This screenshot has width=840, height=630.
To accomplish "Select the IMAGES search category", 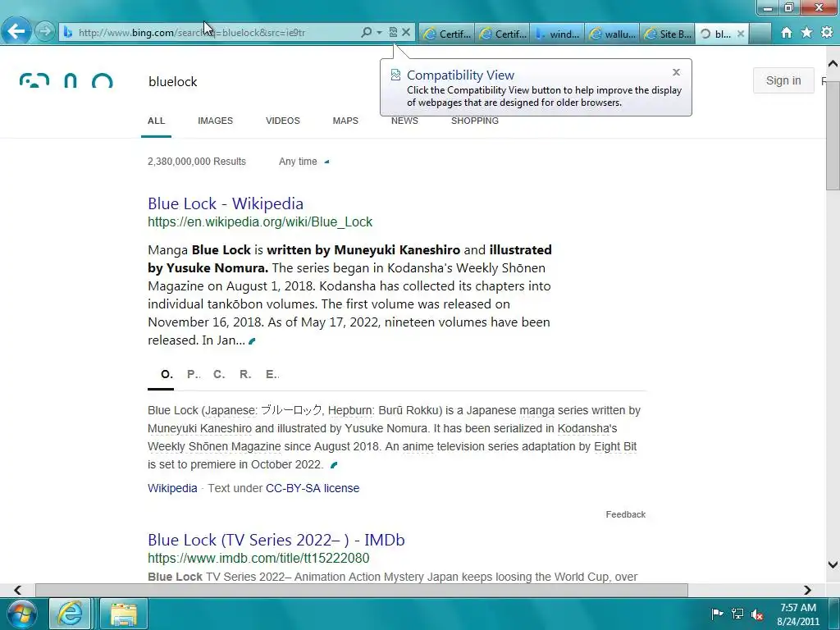I will coord(216,121).
